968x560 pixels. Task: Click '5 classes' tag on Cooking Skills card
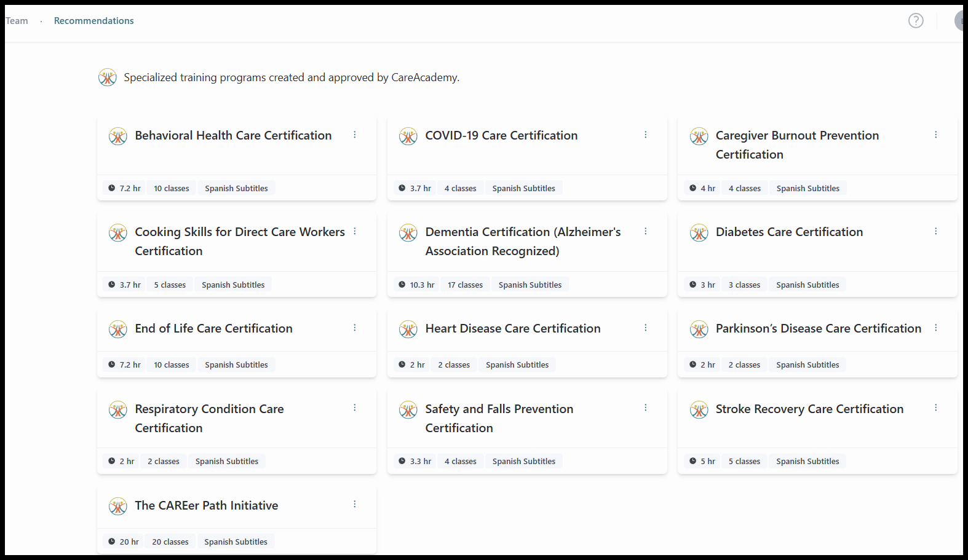tap(170, 285)
